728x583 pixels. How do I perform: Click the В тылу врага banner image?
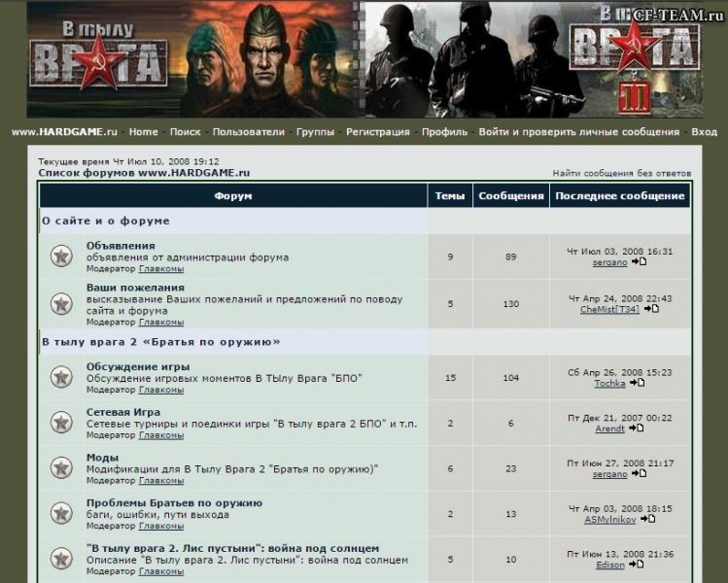point(192,59)
